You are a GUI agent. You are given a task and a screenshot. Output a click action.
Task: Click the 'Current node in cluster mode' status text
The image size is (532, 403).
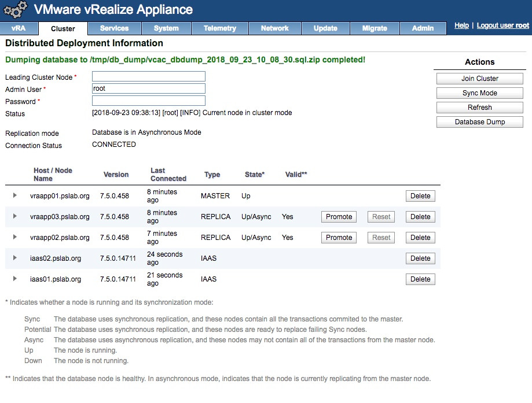point(247,113)
